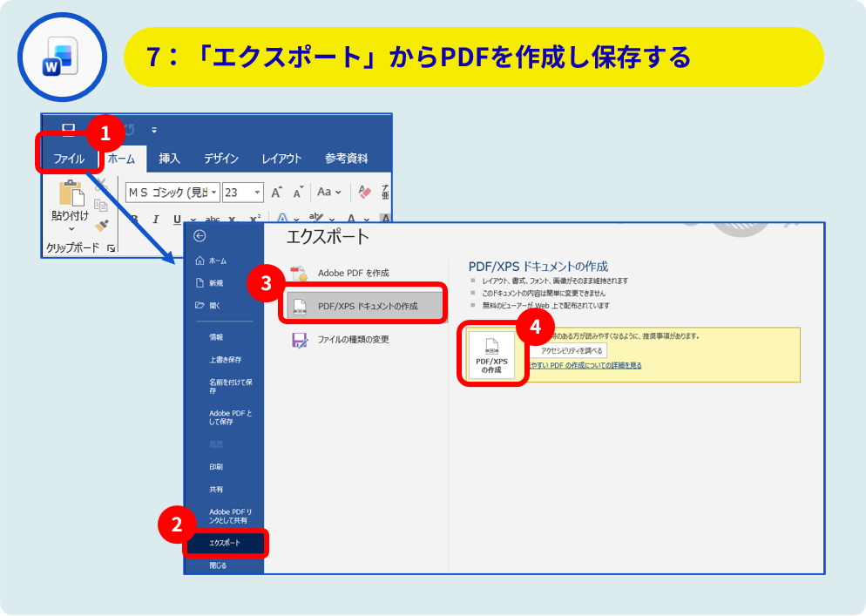Click the Word app icon in circle
The image size is (866, 616).
62,58
